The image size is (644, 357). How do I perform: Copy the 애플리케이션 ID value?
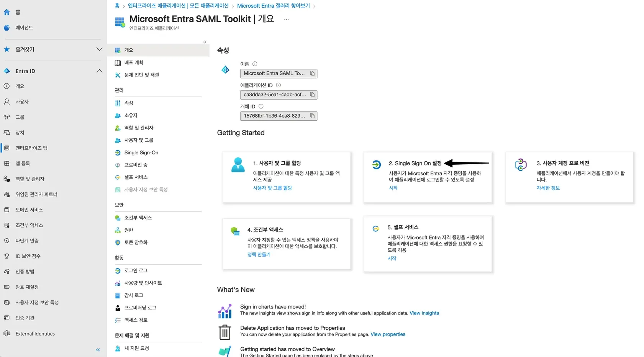click(312, 95)
